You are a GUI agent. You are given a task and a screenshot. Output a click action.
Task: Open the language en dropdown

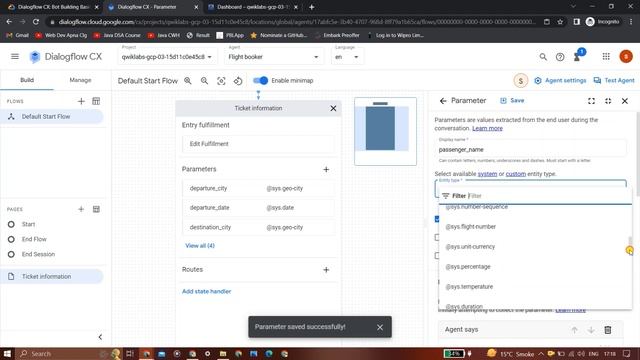point(347,57)
